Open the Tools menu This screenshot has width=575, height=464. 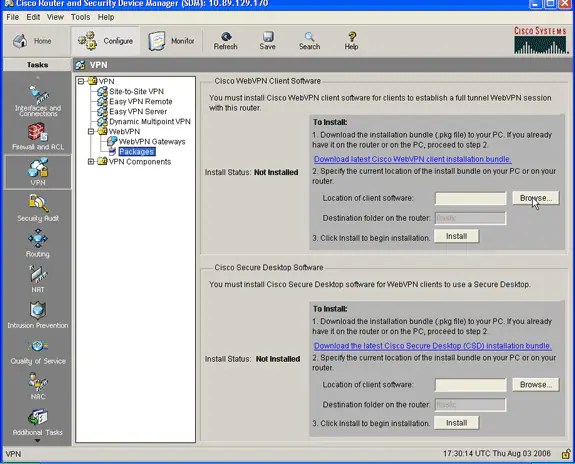[x=80, y=17]
